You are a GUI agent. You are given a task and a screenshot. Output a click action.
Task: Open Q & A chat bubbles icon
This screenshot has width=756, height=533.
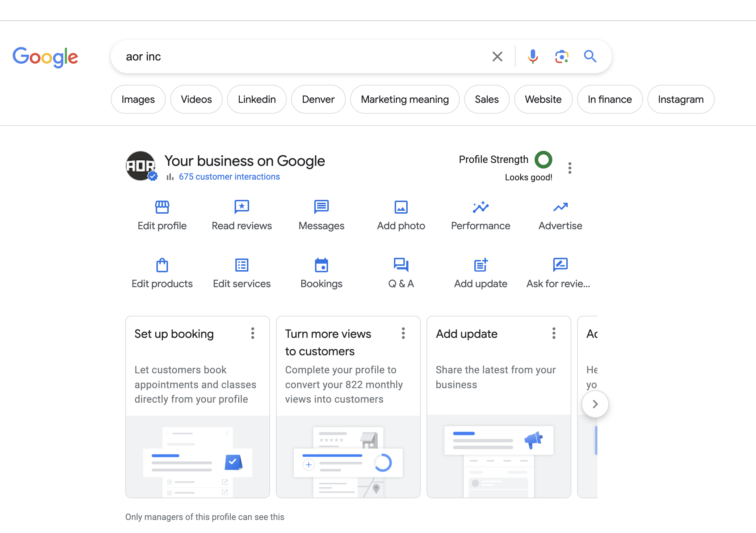[401, 265]
